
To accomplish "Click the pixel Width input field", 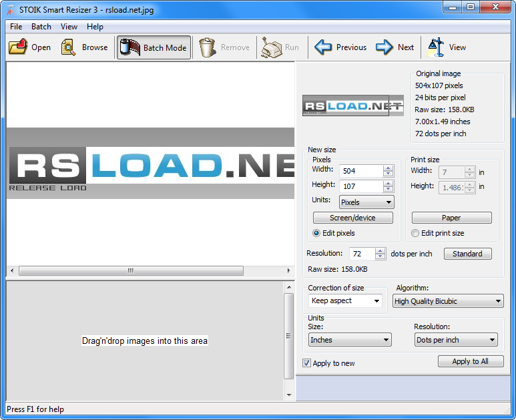I will tap(362, 171).
